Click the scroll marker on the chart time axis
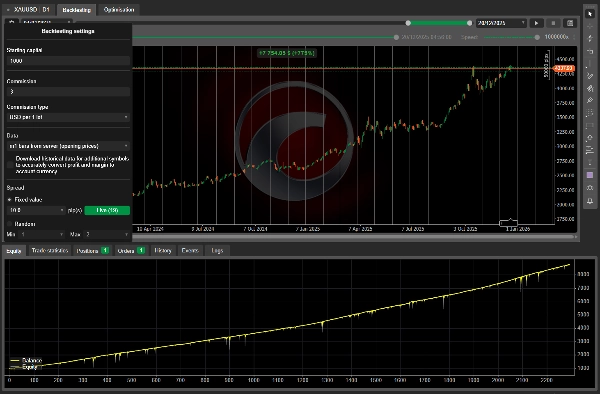Viewport: 600px width, 394px height. [x=509, y=223]
